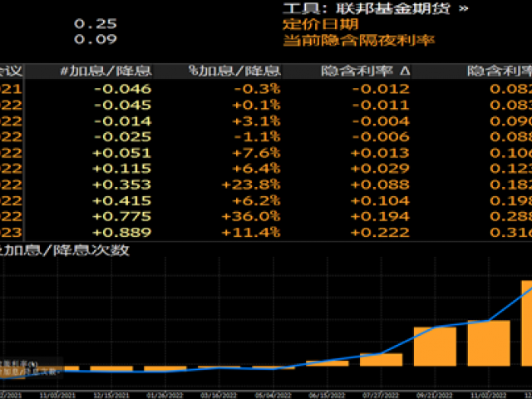Click the cut-off 会议 column header
Screen dimensions: 532x399
coord(10,71)
